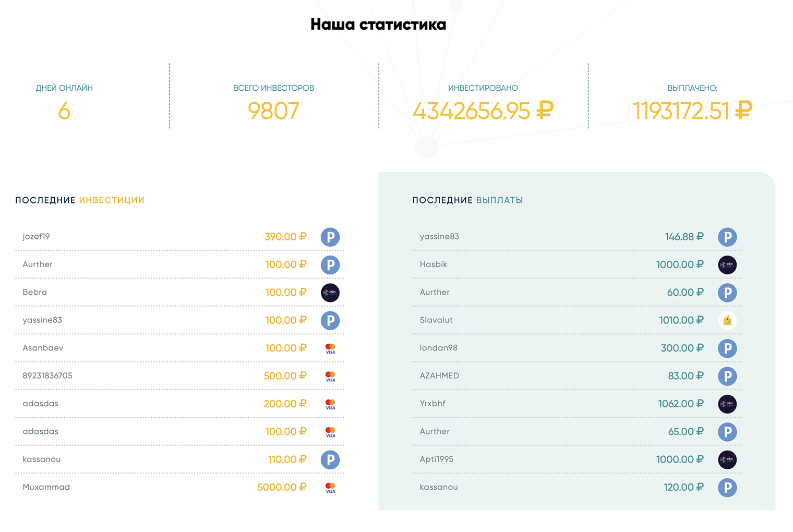Click SBP icon in Bebra investment row
Screen dimensions: 793x532
pyautogui.click(x=330, y=293)
